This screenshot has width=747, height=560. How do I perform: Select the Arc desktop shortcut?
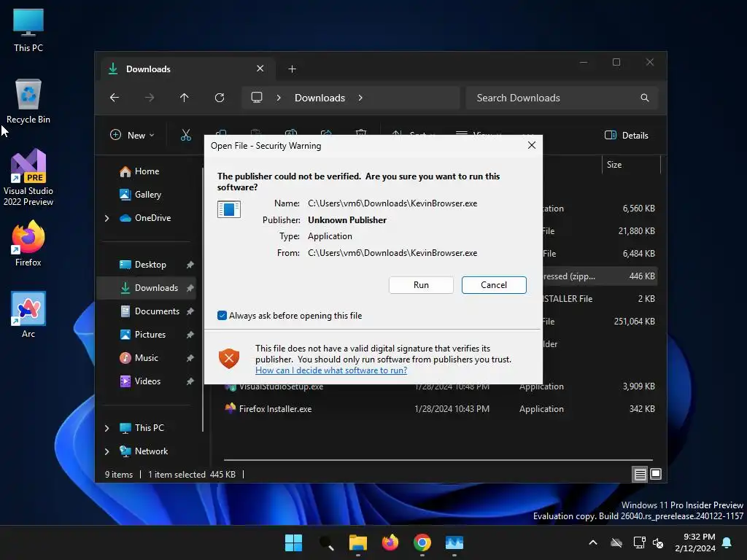(x=28, y=315)
